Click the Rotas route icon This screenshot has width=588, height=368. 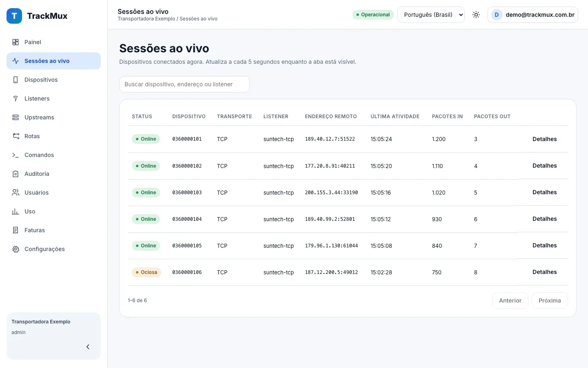[16, 136]
